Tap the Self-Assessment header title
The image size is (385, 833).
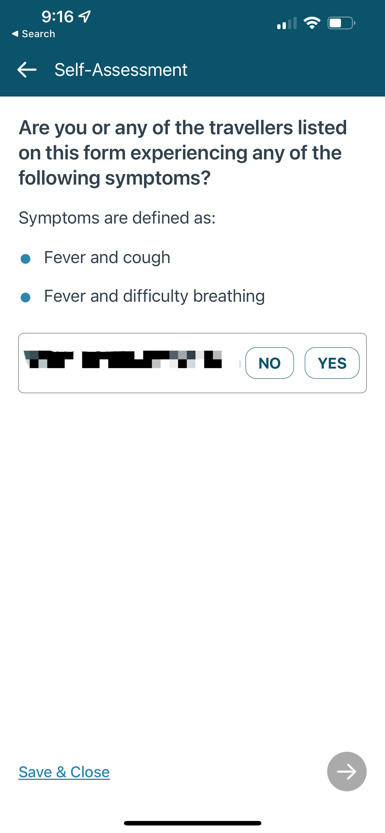(121, 70)
